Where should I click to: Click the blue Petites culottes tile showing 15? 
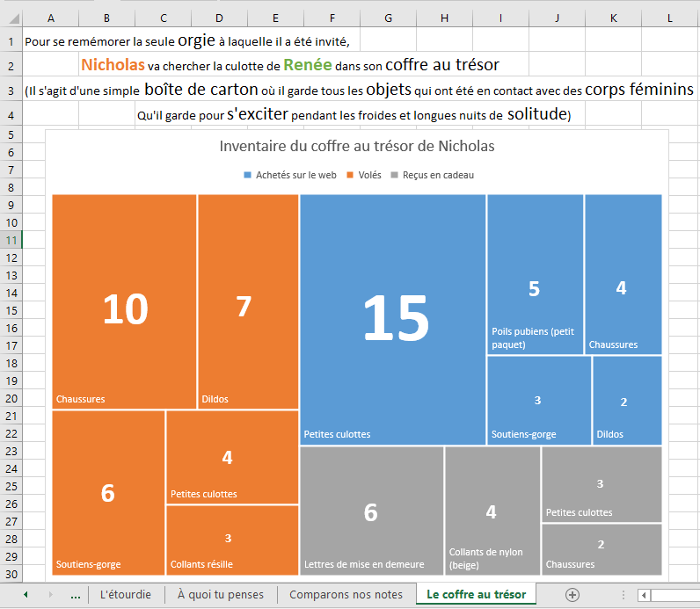(x=393, y=319)
